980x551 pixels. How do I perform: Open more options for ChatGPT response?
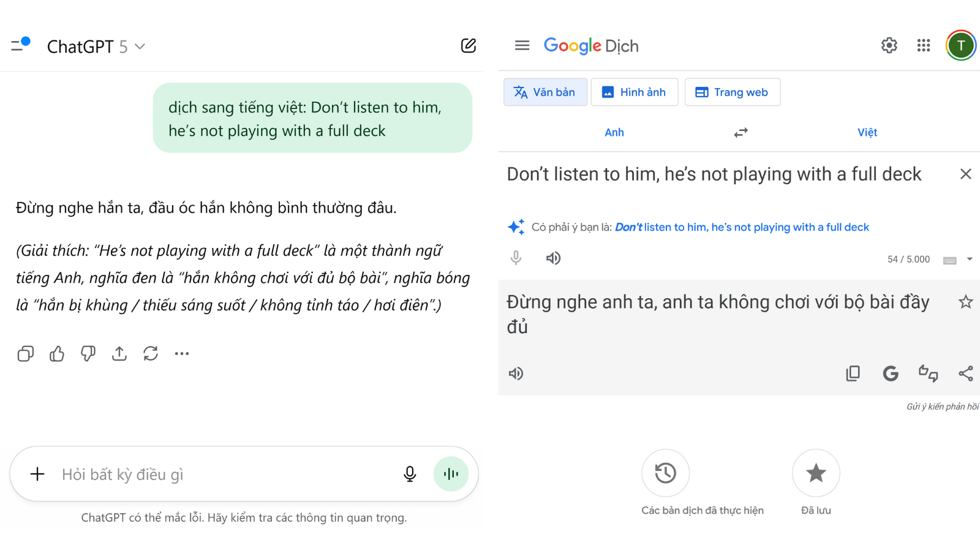(x=182, y=354)
